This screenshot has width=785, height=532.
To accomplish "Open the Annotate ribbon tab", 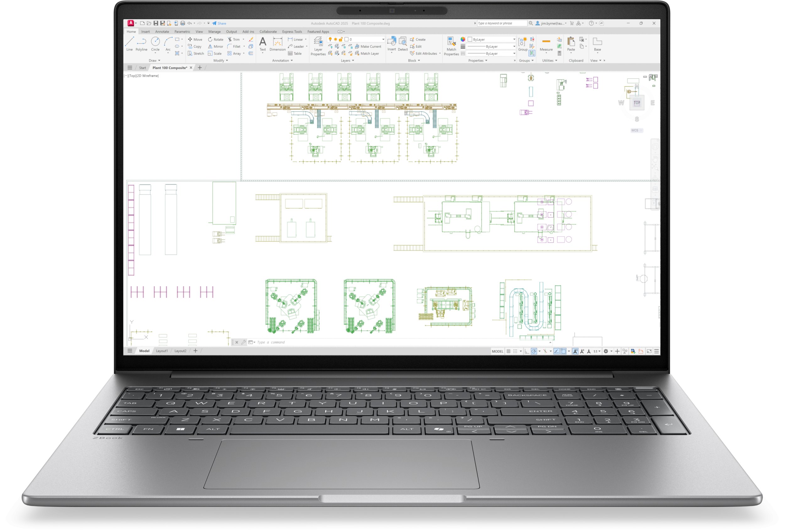I will point(162,31).
